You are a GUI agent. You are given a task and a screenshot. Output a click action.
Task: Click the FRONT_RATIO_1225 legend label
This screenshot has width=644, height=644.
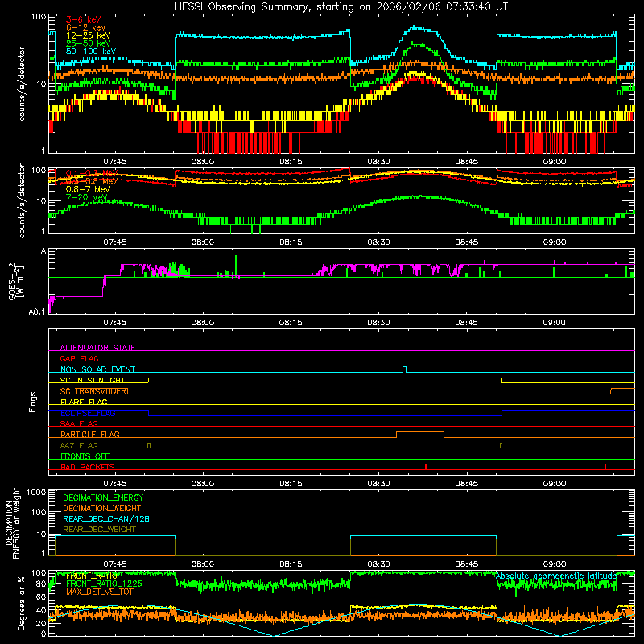[x=104, y=584]
